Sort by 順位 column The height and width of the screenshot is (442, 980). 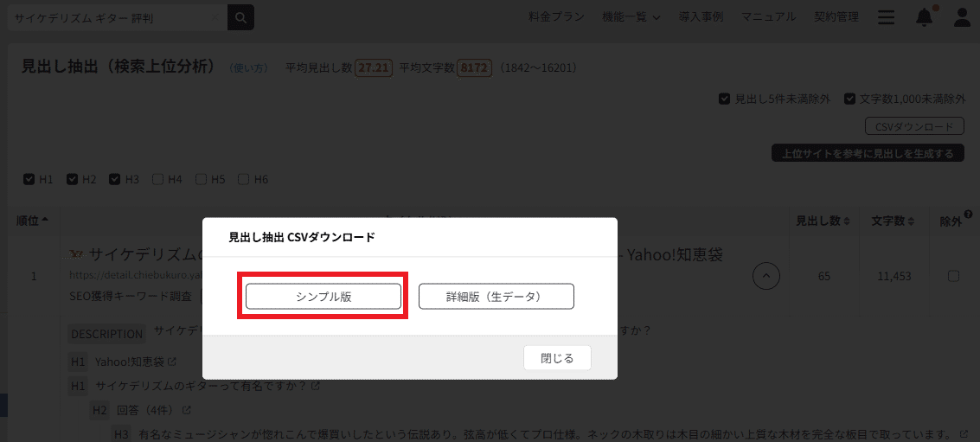[x=33, y=221]
